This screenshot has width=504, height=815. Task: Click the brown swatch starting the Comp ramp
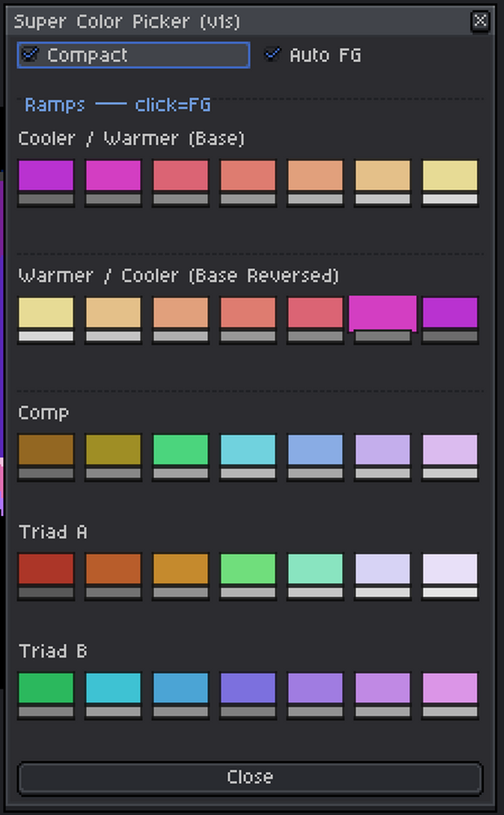[46, 447]
